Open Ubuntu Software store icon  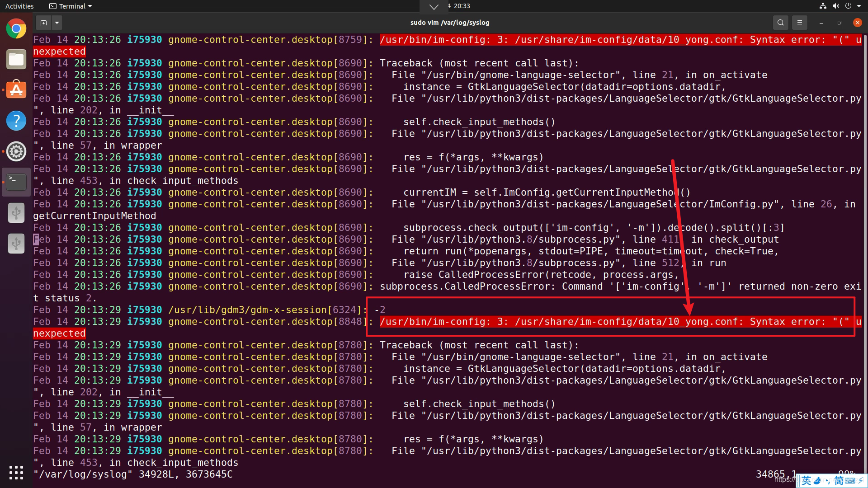[x=16, y=90]
